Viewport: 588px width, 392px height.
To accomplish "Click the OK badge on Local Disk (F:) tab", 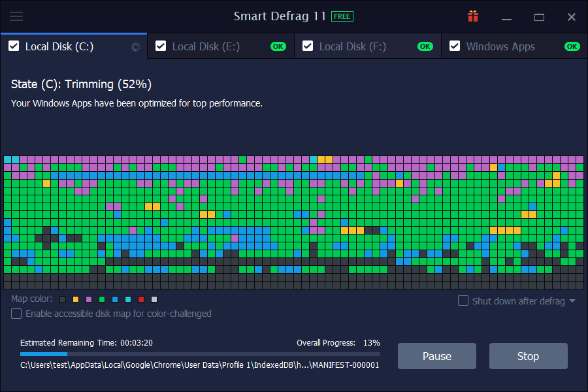I will pos(425,46).
